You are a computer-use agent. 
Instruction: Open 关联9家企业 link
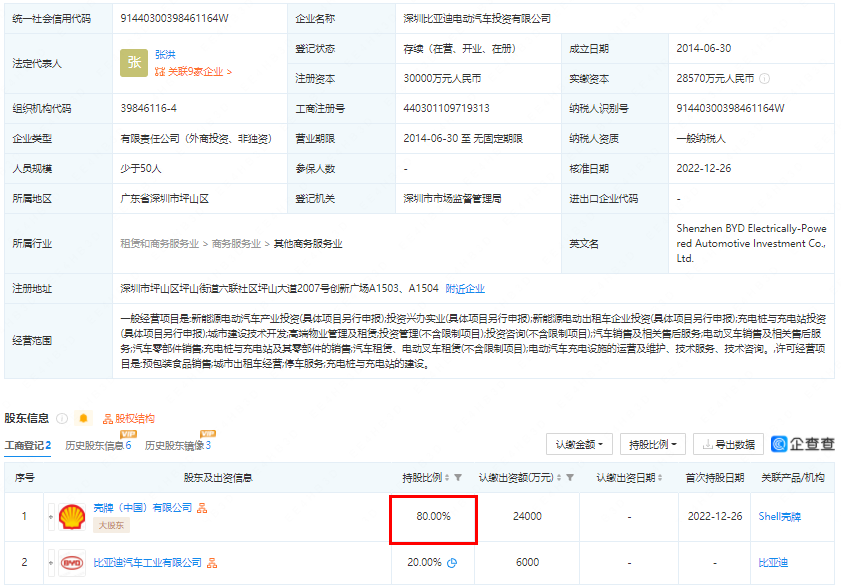pos(198,71)
